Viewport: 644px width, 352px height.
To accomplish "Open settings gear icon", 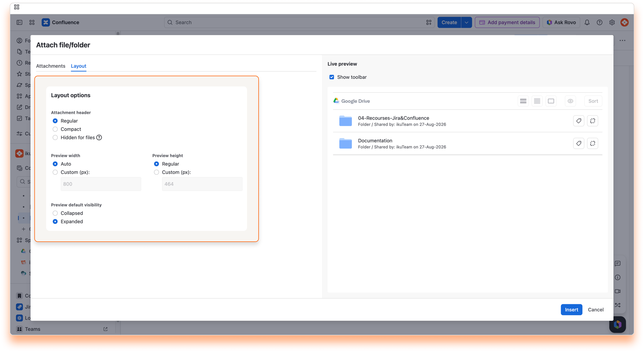I will [x=612, y=22].
